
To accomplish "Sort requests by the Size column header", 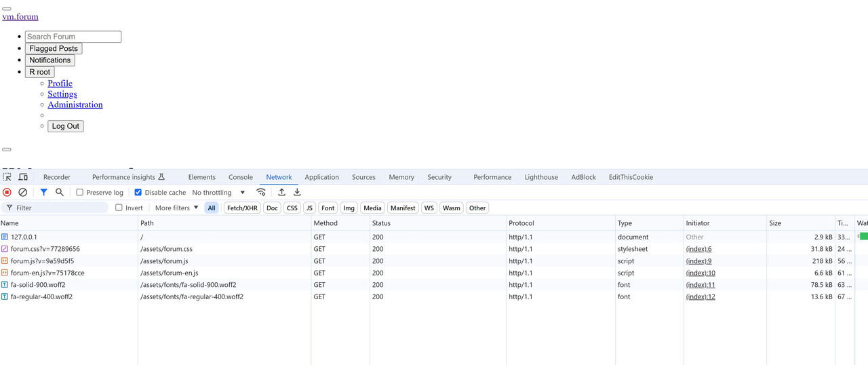I will tap(801, 223).
